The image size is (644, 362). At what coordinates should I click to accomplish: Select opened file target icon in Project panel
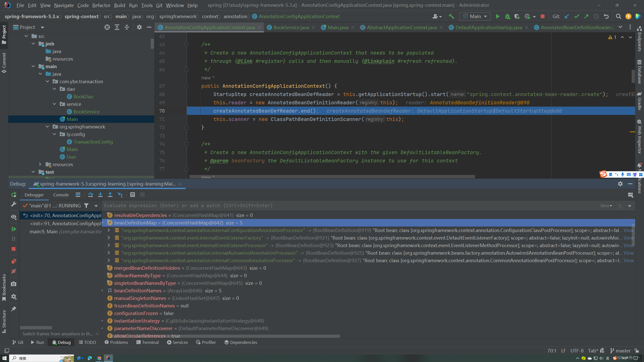pyautogui.click(x=107, y=27)
